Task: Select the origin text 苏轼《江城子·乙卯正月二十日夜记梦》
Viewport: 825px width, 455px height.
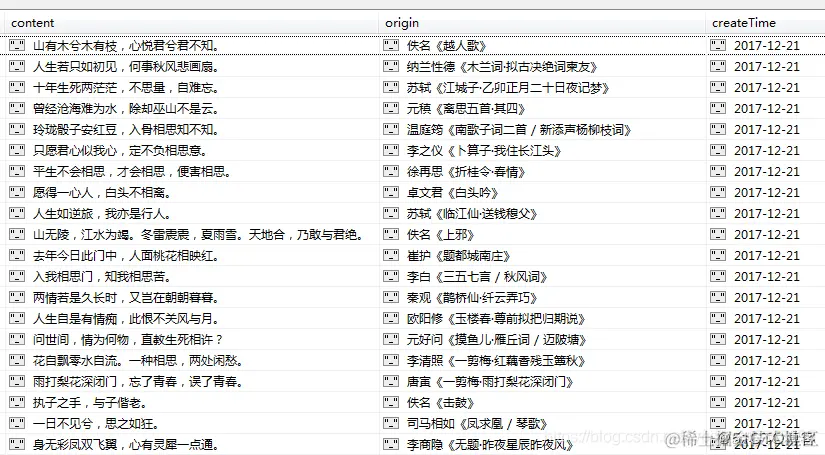Action: (x=508, y=88)
